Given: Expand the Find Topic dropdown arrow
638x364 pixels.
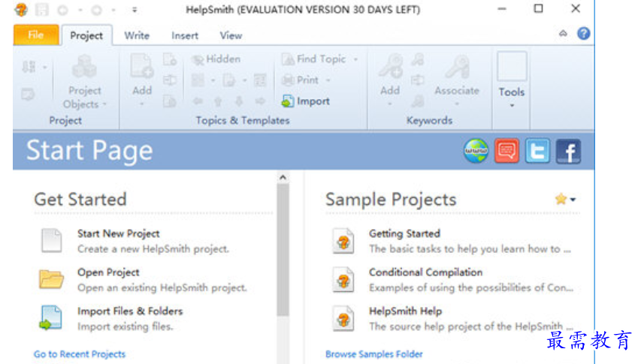Looking at the screenshot, I should (355, 59).
